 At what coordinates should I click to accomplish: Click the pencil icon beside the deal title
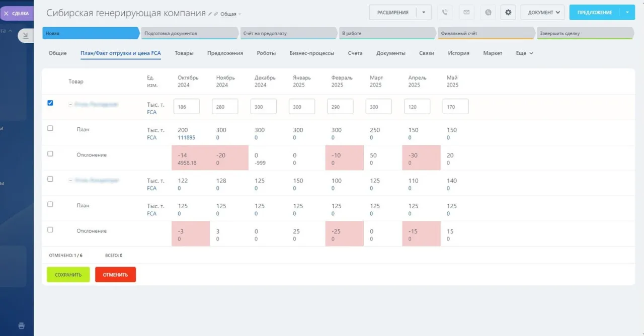[210, 14]
